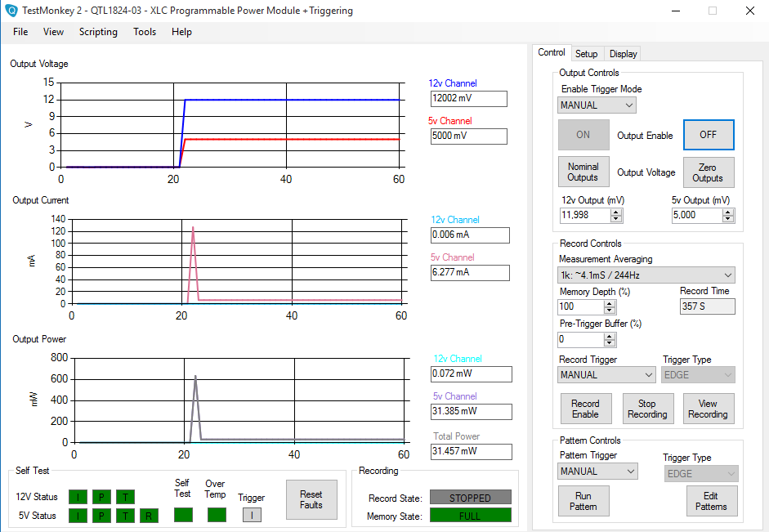
Task: Click the 5V Status T indicator
Action: 125,516
